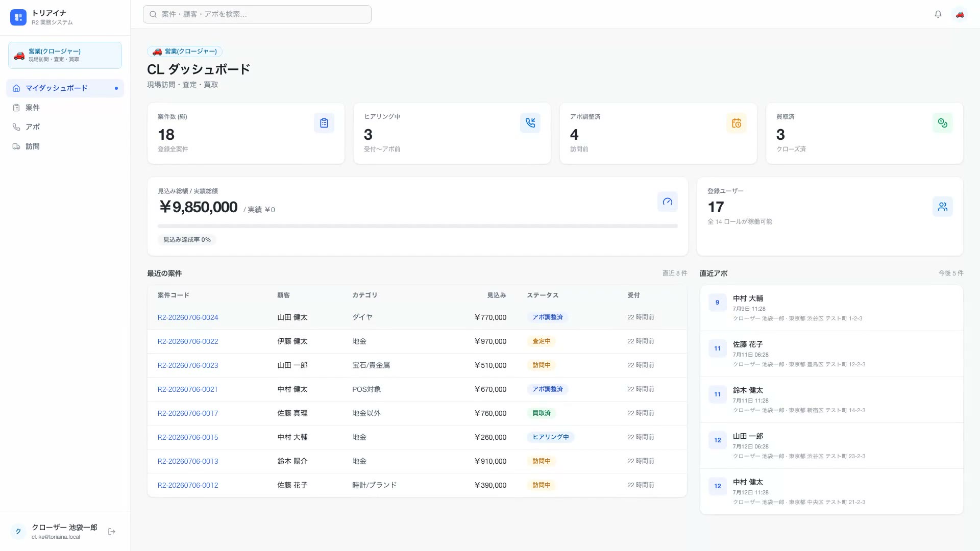
Task: Click the coins icon on 買取済 card
Action: (943, 123)
